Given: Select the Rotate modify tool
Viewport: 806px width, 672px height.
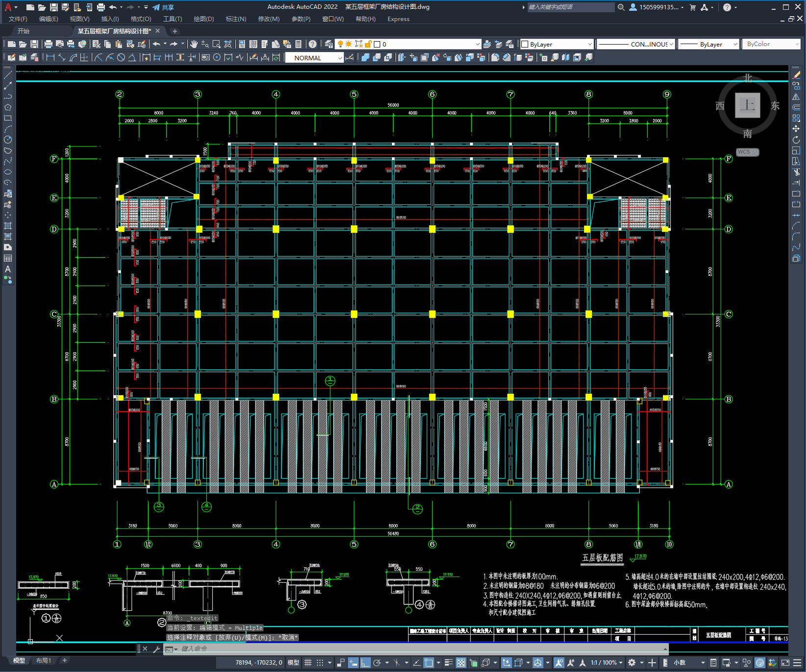Looking at the screenshot, I should tap(796, 140).
